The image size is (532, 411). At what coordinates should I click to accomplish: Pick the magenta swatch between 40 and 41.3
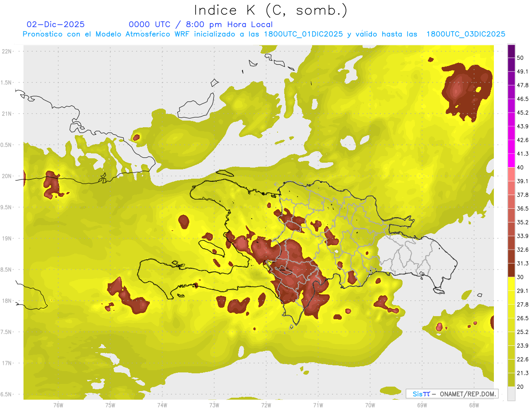(512, 160)
